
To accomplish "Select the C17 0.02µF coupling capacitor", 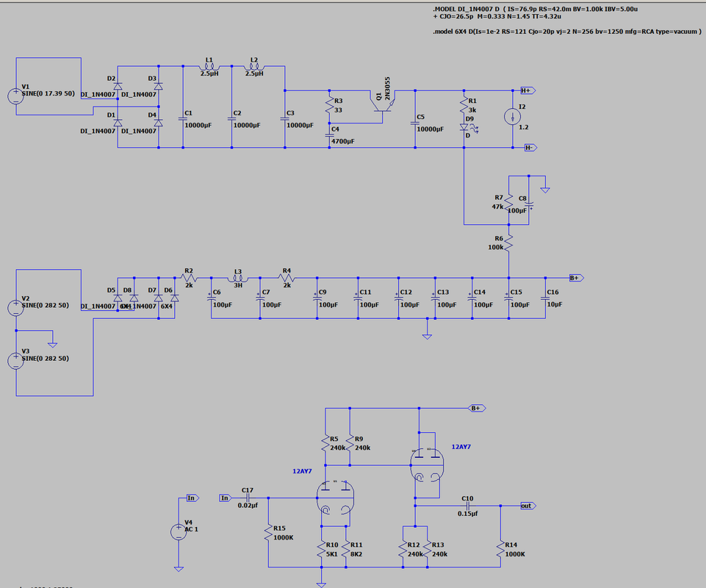I will [x=248, y=498].
